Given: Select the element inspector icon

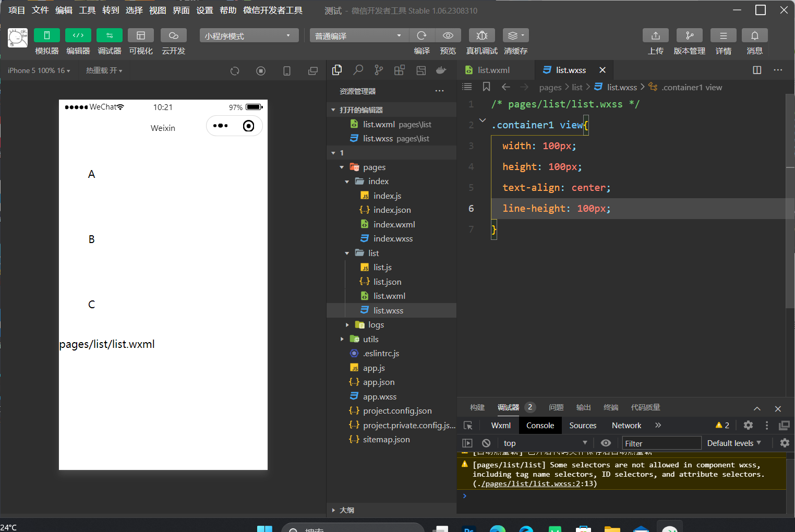Looking at the screenshot, I should 468,426.
